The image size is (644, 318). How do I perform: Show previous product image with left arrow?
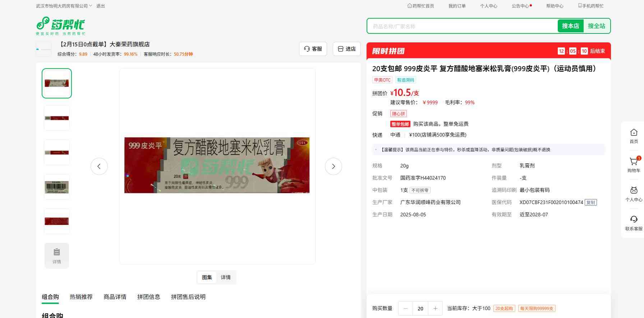[99, 166]
